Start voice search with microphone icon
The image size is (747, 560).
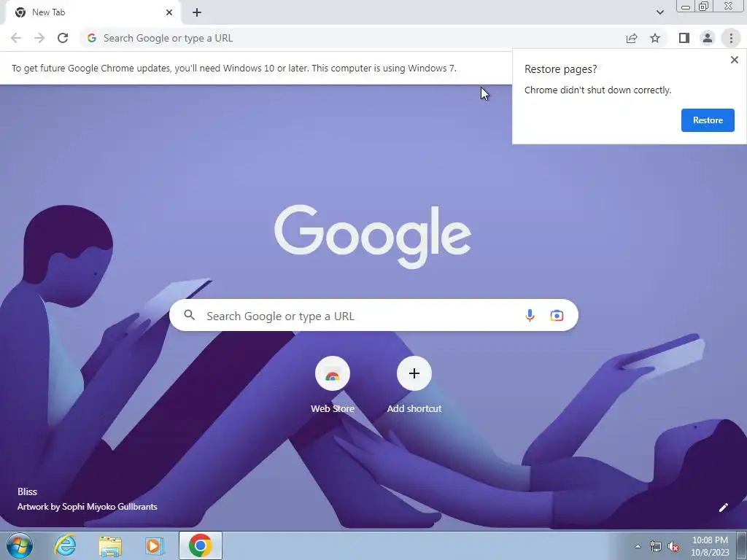530,315
